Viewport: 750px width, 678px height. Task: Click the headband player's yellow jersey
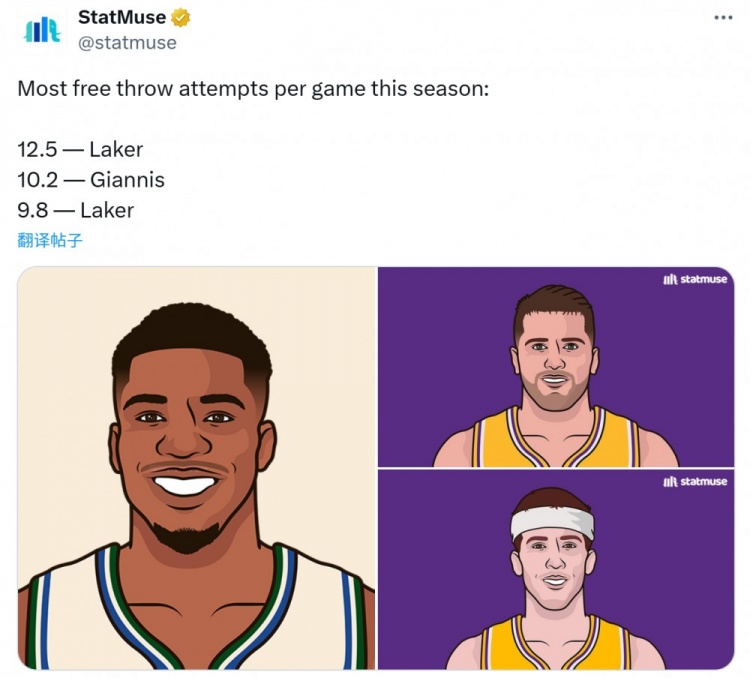(498, 645)
